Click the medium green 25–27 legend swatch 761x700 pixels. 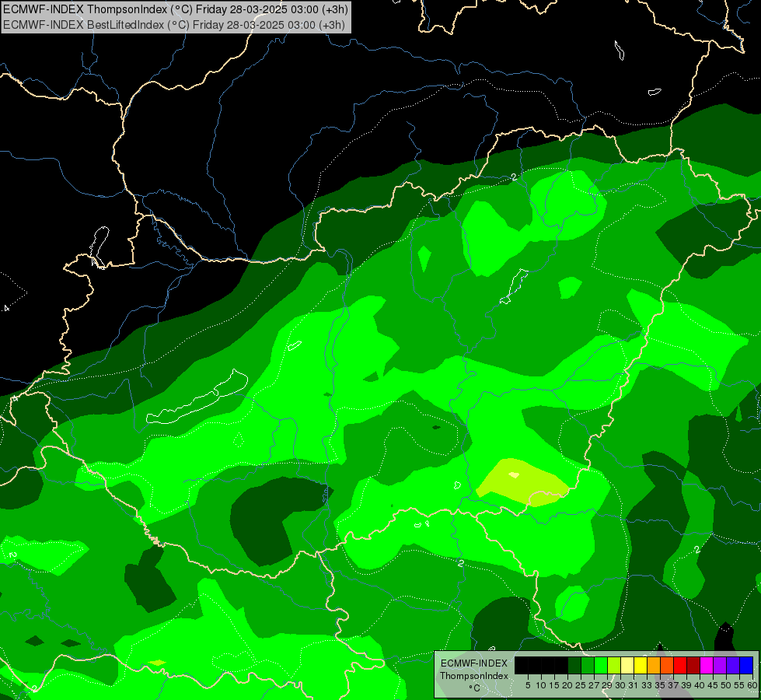point(588,665)
